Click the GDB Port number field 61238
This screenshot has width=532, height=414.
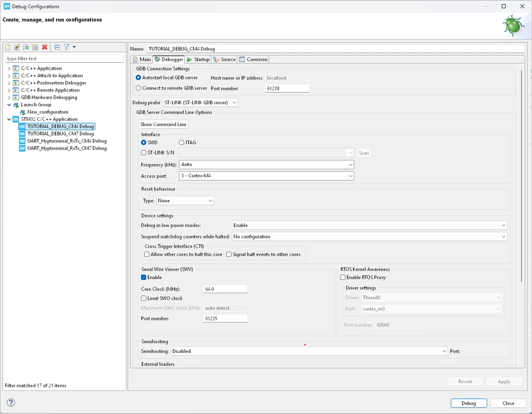(287, 88)
